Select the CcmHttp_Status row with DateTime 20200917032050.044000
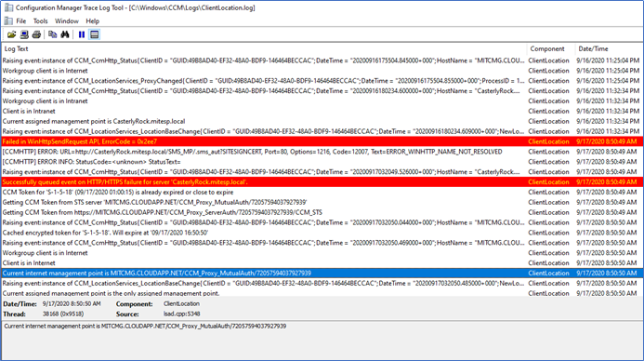The width and height of the screenshot is (644, 361). click(x=322, y=222)
